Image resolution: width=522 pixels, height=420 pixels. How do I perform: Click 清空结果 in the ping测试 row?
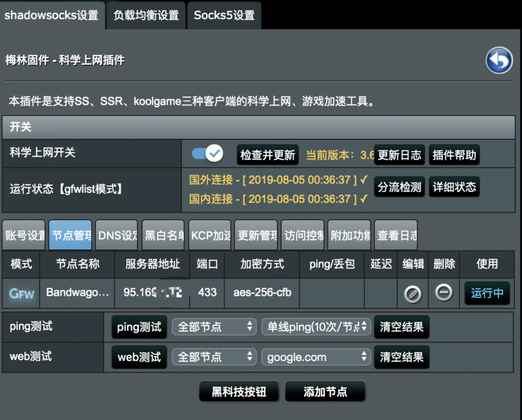(x=402, y=327)
